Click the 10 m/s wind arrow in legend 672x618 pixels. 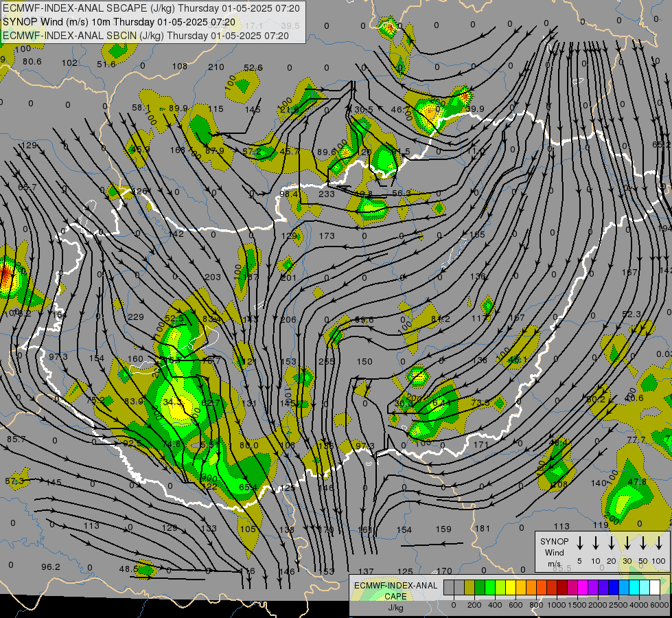(x=596, y=543)
